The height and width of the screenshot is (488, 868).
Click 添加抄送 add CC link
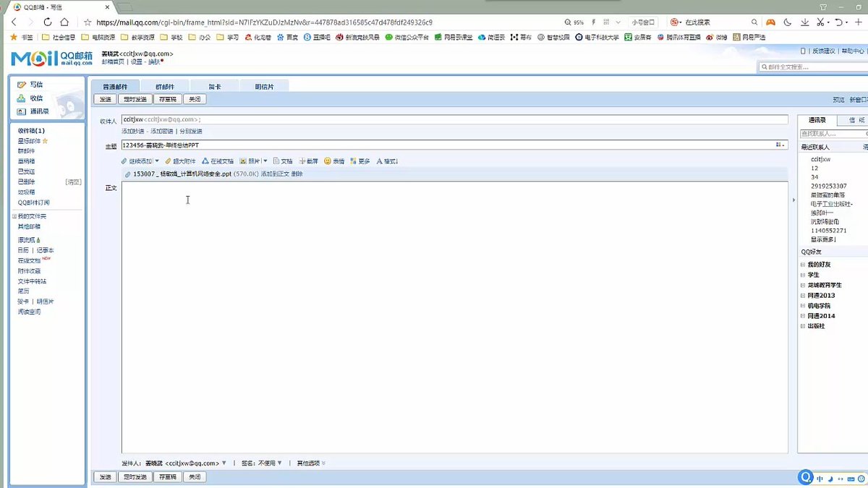pos(133,132)
